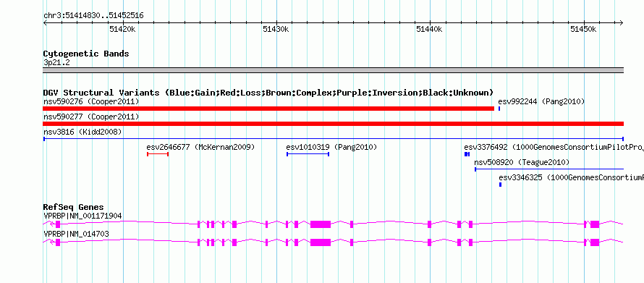
Task: Select the nsv508920 (Teague2010) blue line
Action: (549, 169)
